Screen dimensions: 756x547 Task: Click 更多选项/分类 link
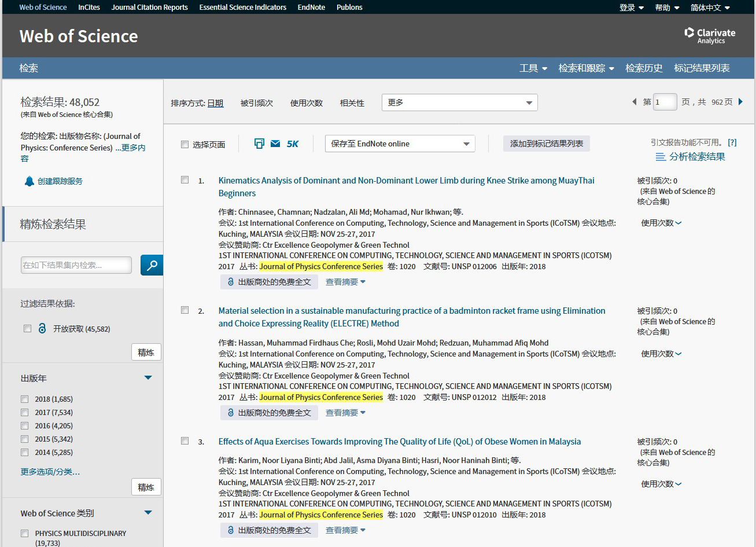click(x=50, y=472)
